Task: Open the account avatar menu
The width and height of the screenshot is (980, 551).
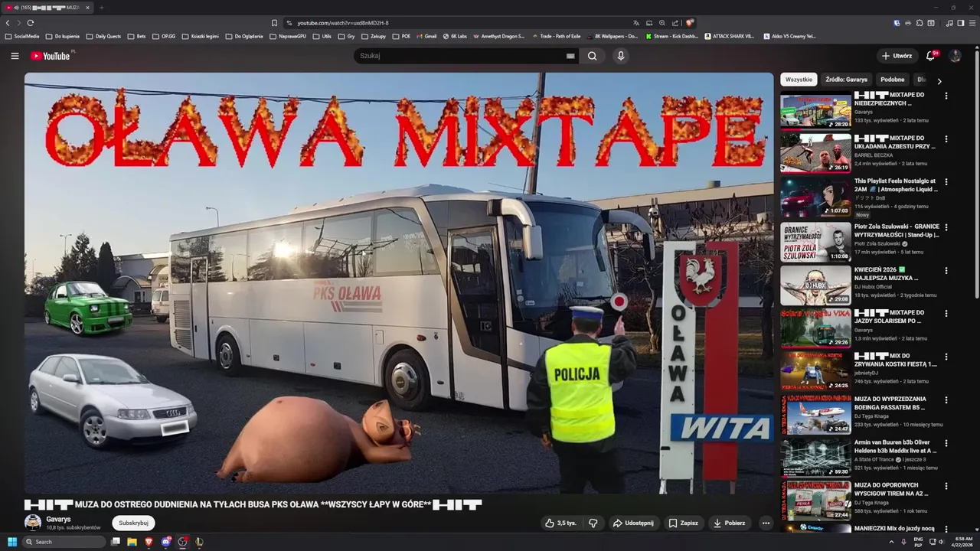Action: [955, 56]
